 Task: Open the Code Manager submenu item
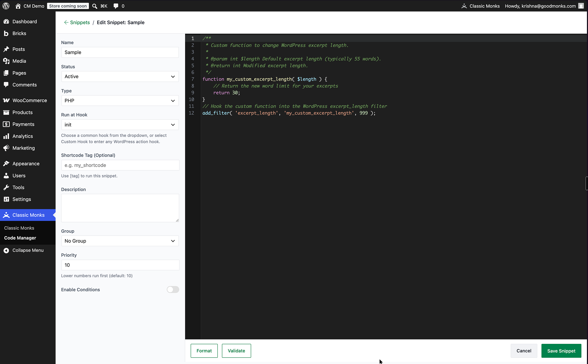20,238
